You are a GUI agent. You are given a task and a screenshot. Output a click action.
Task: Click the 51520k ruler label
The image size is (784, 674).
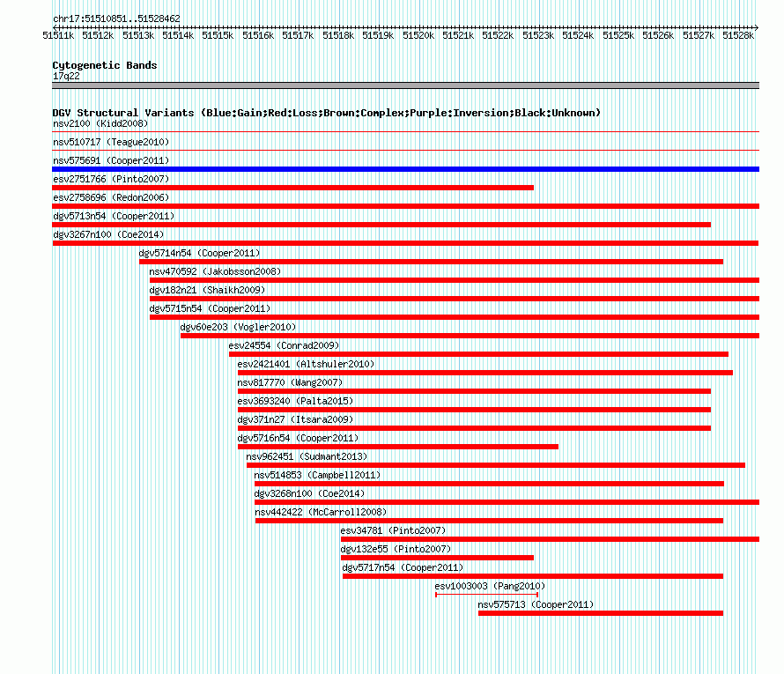pyautogui.click(x=418, y=35)
